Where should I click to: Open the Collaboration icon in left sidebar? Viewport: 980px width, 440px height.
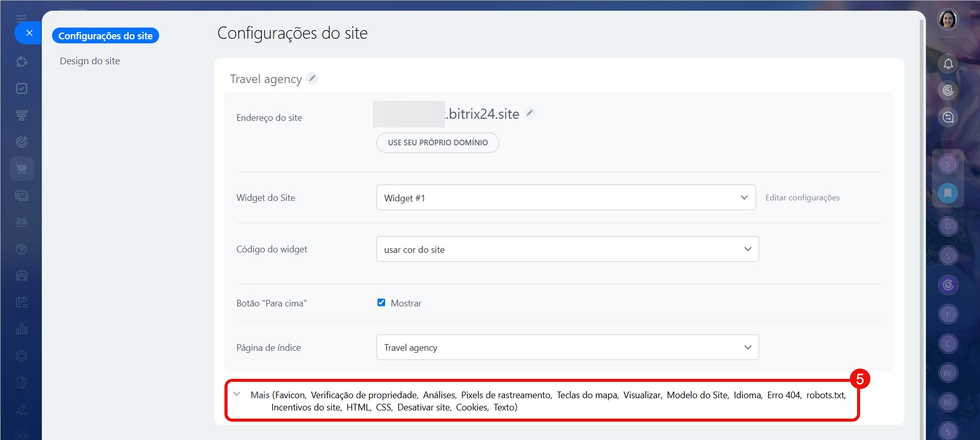(x=21, y=62)
